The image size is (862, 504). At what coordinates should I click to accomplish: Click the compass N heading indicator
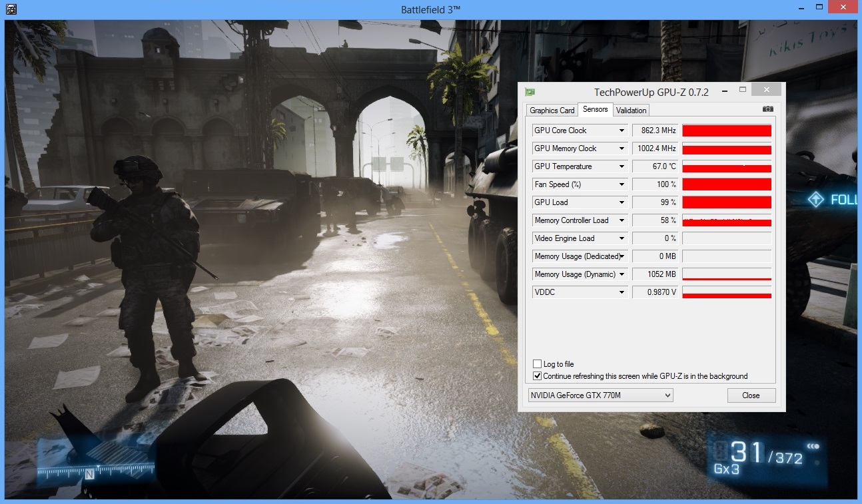[x=89, y=475]
